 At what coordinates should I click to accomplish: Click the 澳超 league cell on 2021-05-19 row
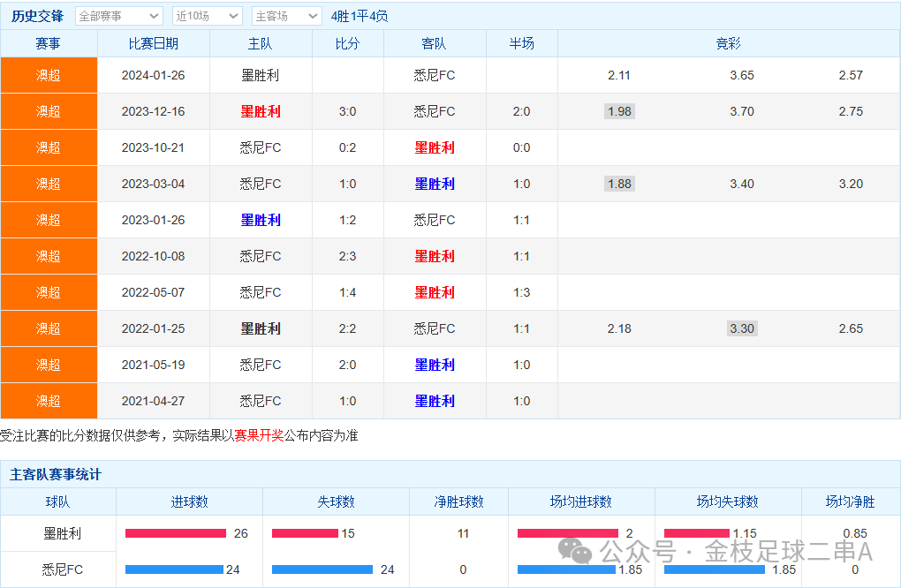pos(49,365)
